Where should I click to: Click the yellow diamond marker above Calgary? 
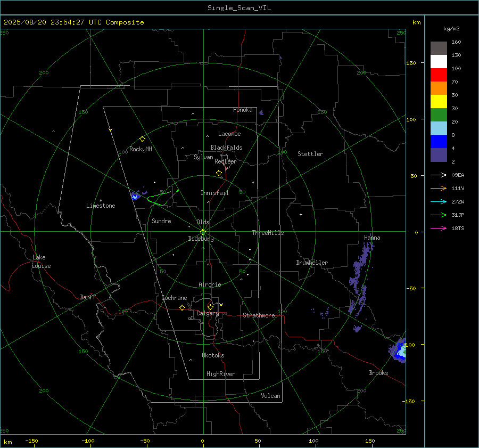[x=210, y=307]
